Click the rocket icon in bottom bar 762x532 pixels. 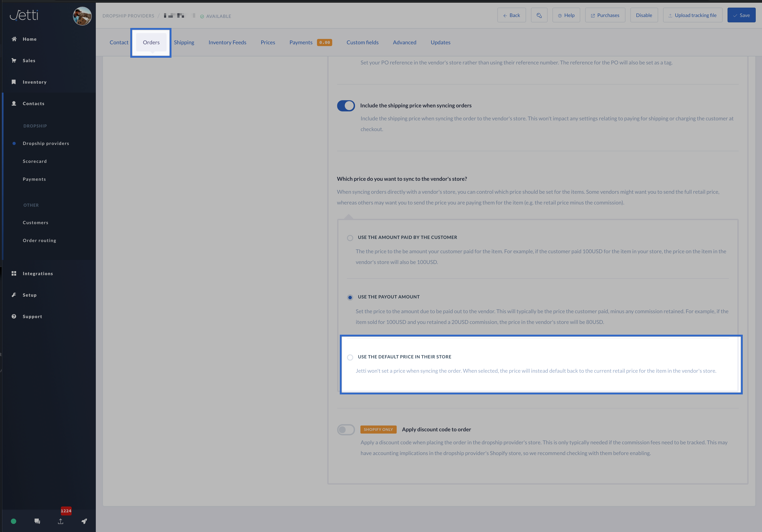pos(84,521)
